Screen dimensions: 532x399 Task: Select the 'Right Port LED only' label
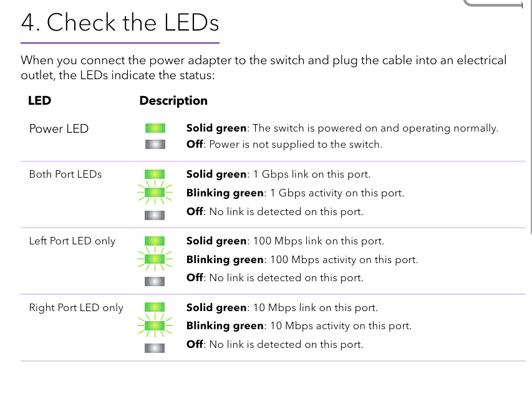(x=76, y=308)
